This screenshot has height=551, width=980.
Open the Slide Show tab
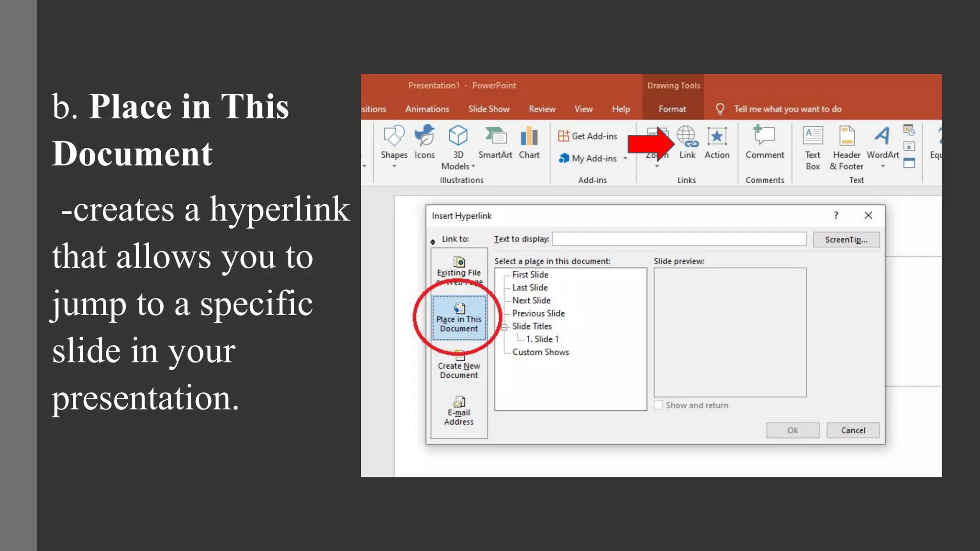click(x=489, y=109)
